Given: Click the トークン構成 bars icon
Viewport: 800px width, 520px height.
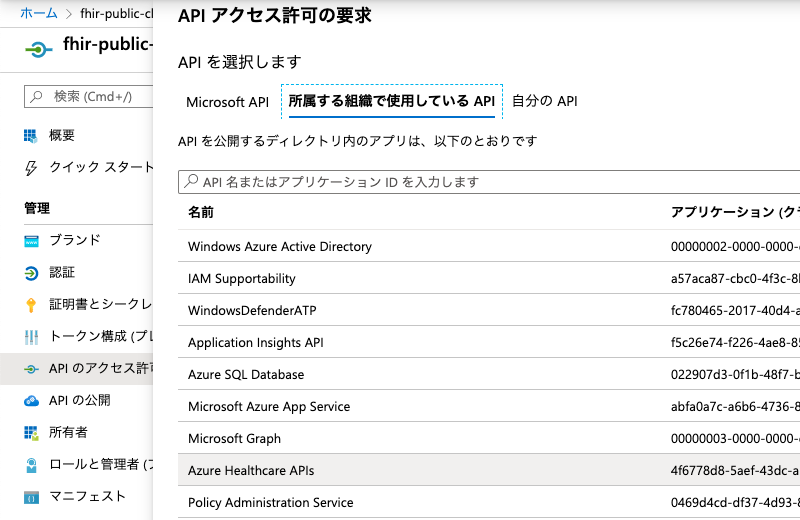Looking at the screenshot, I should pyautogui.click(x=31, y=337).
